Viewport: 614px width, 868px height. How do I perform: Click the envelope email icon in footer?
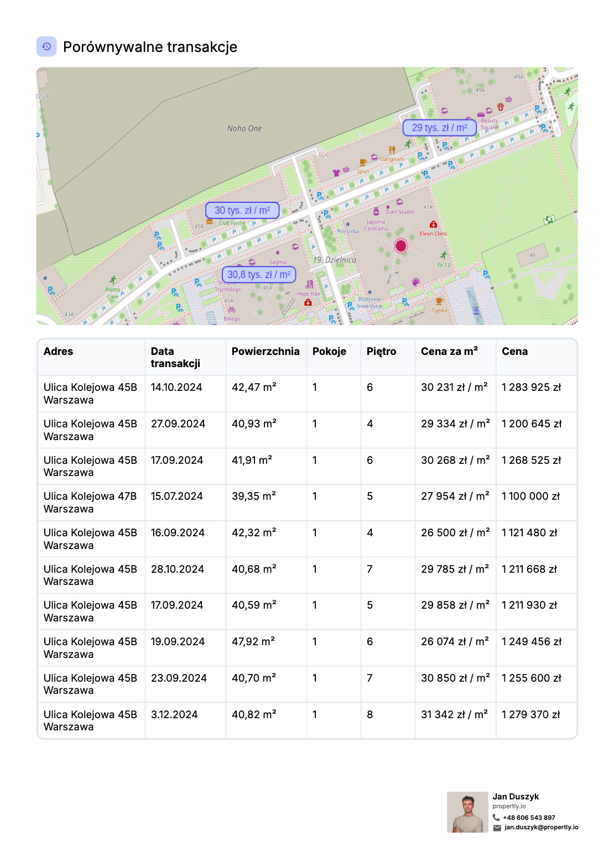tap(497, 828)
